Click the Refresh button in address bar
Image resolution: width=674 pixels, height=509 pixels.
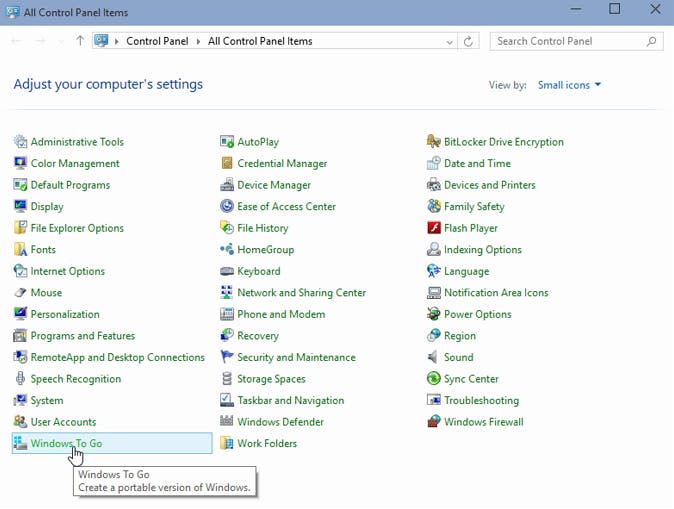click(x=468, y=41)
